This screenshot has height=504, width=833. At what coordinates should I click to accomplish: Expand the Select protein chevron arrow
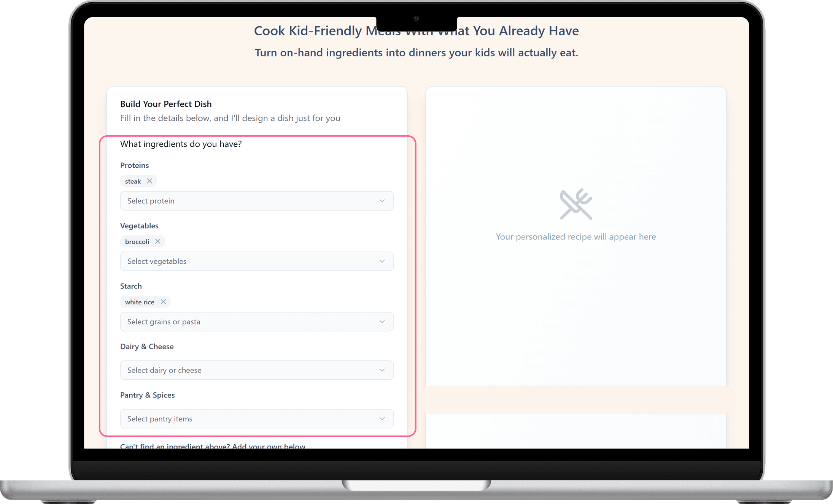pyautogui.click(x=382, y=201)
